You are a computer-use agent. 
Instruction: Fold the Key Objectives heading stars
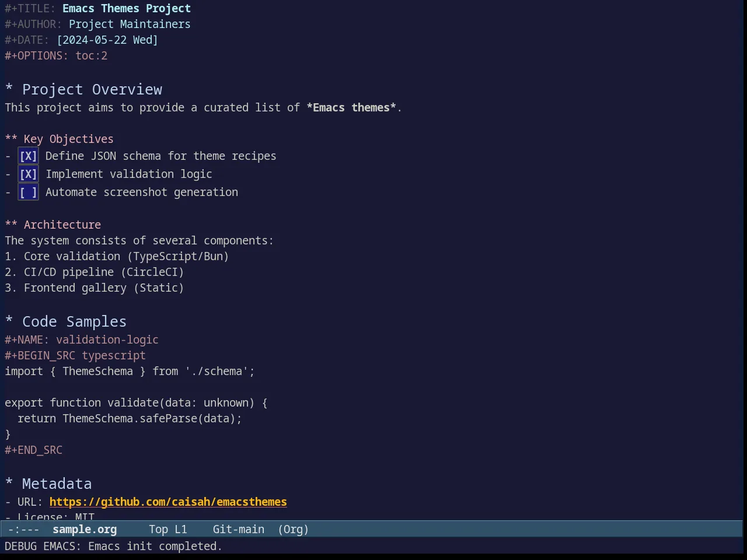point(11,139)
